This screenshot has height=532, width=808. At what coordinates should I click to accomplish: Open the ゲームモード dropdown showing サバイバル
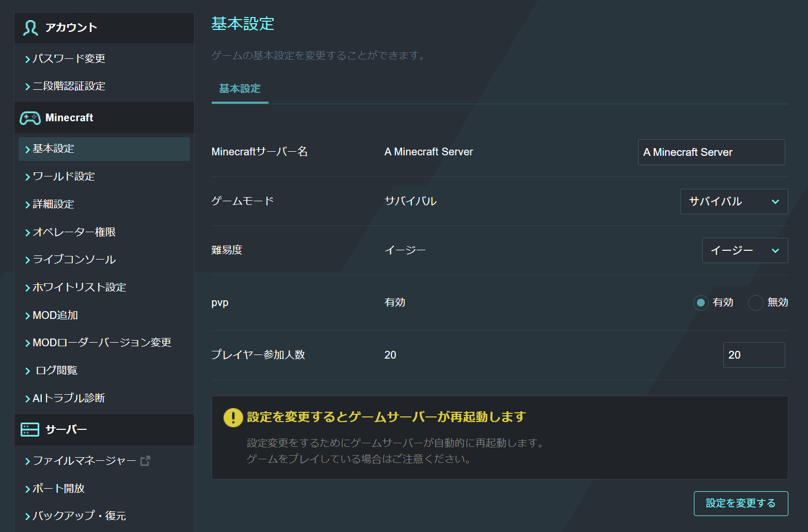[734, 202]
